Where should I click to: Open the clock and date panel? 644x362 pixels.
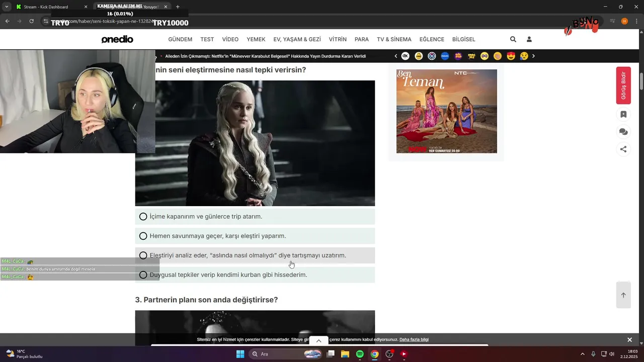[629, 354]
